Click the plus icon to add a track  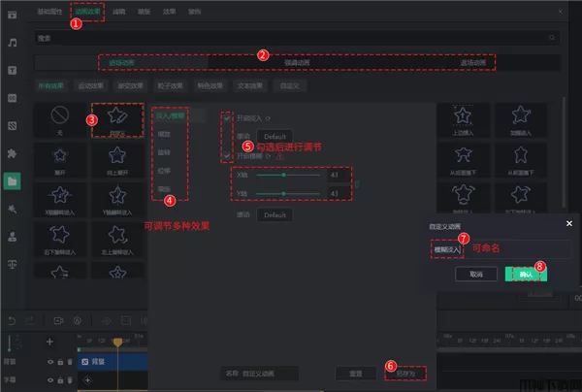pyautogui.click(x=49, y=342)
